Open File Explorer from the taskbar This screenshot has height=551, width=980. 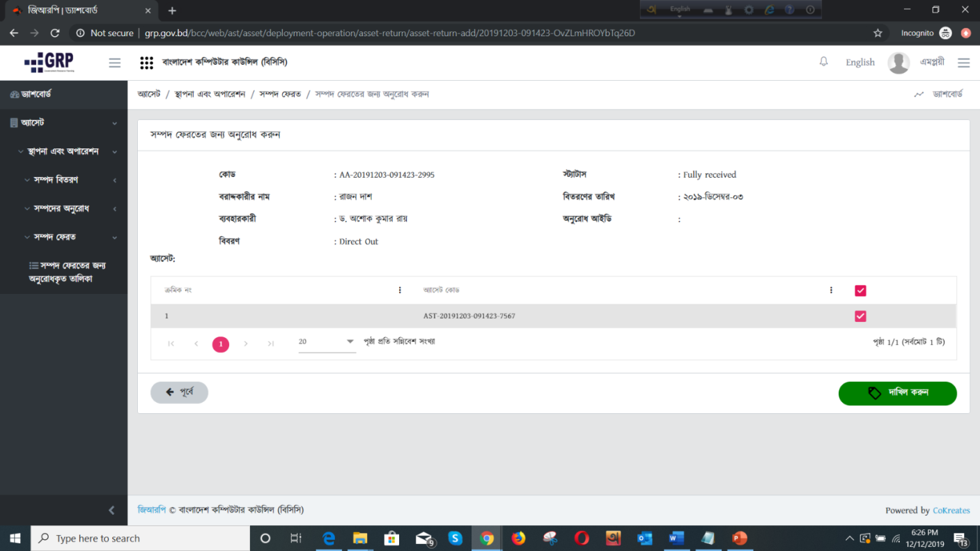click(x=359, y=538)
